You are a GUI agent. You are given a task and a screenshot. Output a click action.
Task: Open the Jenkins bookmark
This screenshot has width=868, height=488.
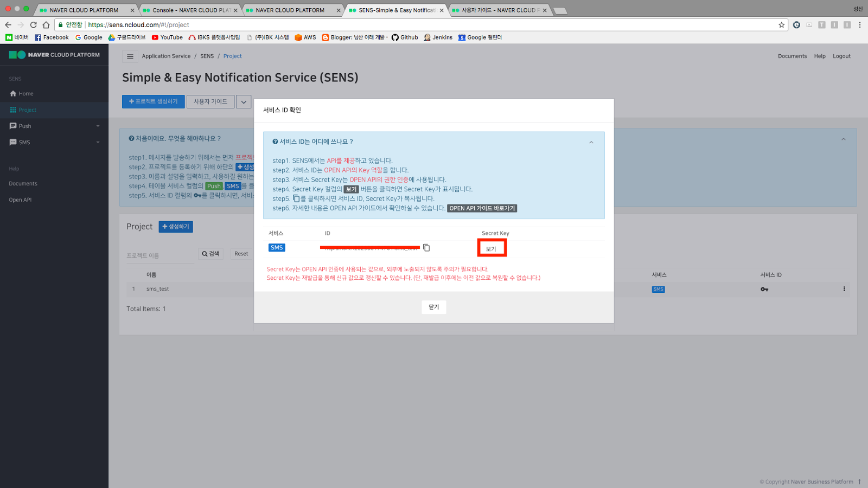click(x=438, y=37)
